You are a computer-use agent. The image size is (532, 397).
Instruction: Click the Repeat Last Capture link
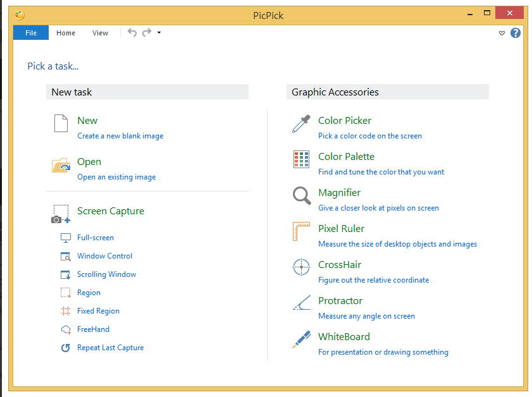pyautogui.click(x=111, y=348)
